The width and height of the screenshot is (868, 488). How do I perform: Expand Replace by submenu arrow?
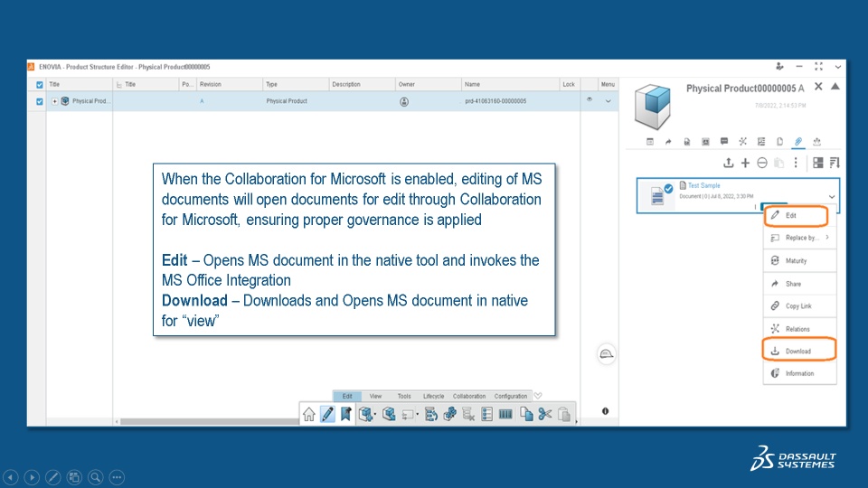(x=827, y=238)
